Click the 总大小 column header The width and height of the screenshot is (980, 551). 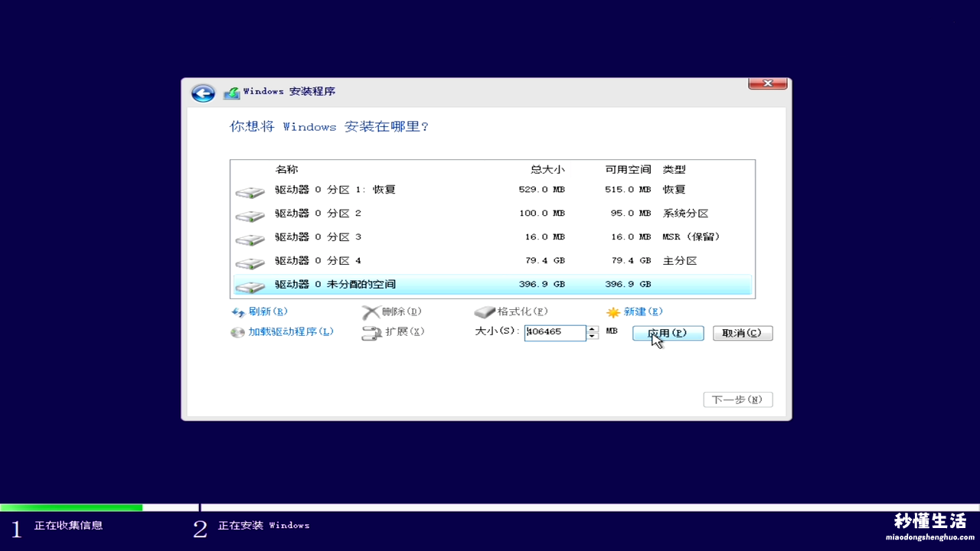tap(547, 169)
